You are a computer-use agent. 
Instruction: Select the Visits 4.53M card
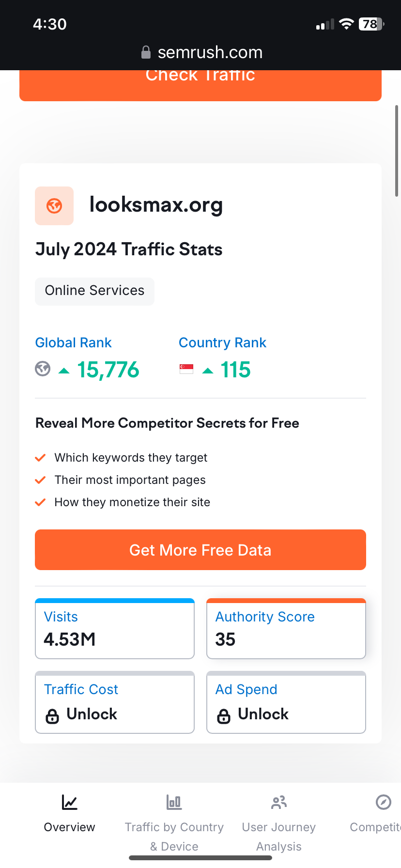(x=115, y=629)
